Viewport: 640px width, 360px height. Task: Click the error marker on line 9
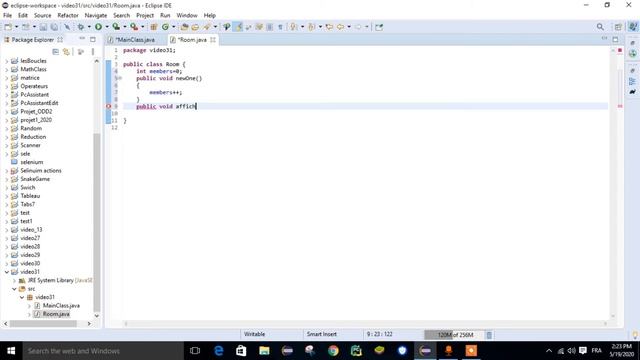coord(109,106)
